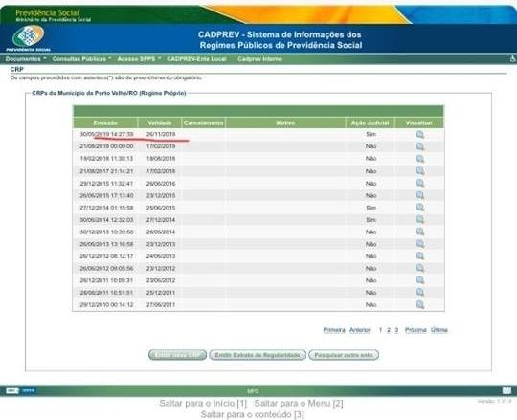Screen dimensions: 517x420
Task: Click Sim in the 25/06/2015 row
Action: (x=371, y=208)
